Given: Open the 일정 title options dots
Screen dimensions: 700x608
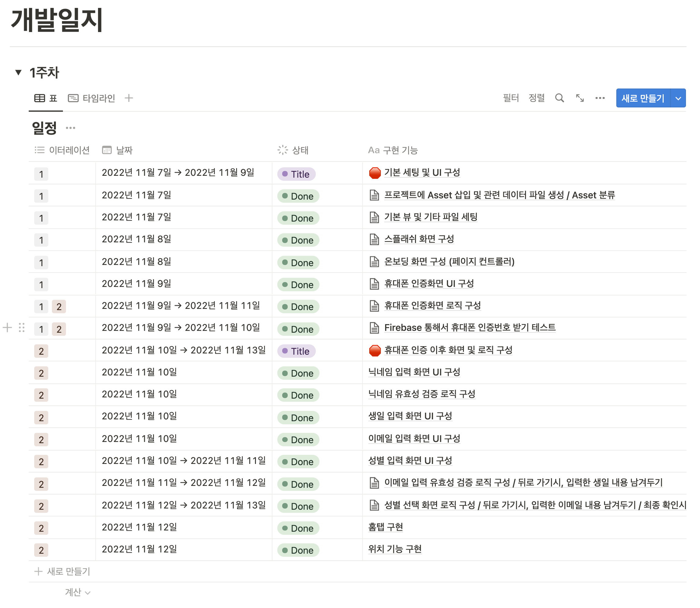Looking at the screenshot, I should tap(71, 128).
